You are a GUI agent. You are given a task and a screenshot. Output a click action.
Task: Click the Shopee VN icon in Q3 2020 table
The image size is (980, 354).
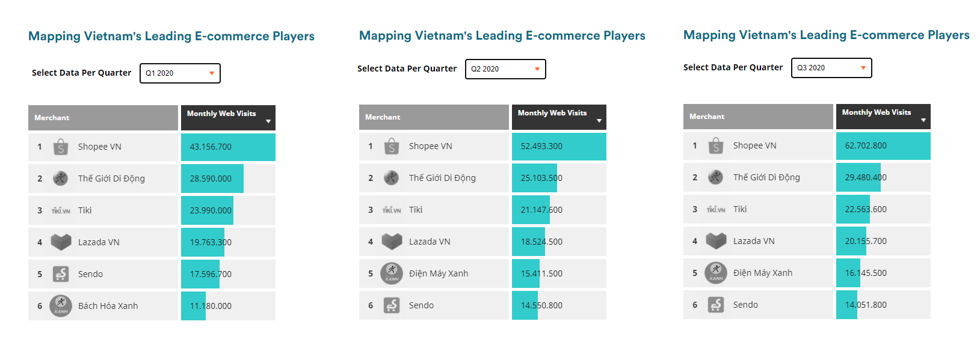coord(716,145)
